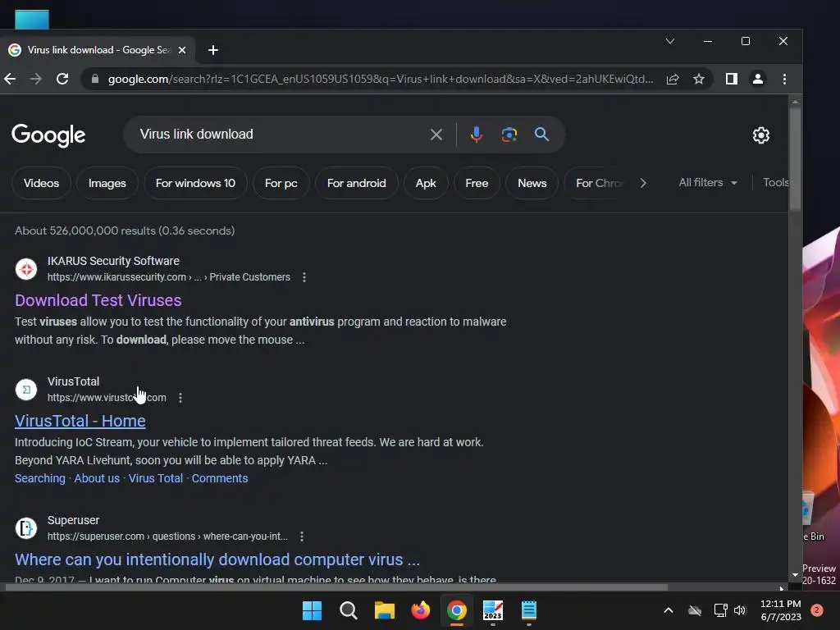Select For Chrome filter chip

coord(597,183)
